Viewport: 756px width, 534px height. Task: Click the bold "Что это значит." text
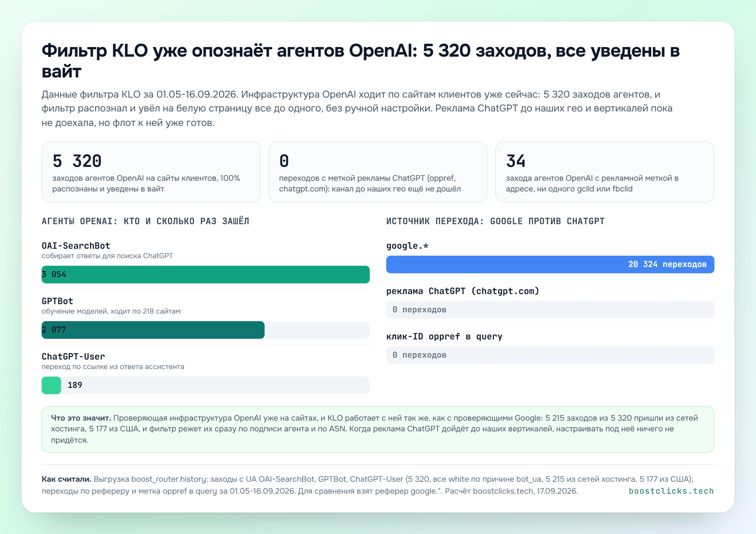click(x=81, y=418)
